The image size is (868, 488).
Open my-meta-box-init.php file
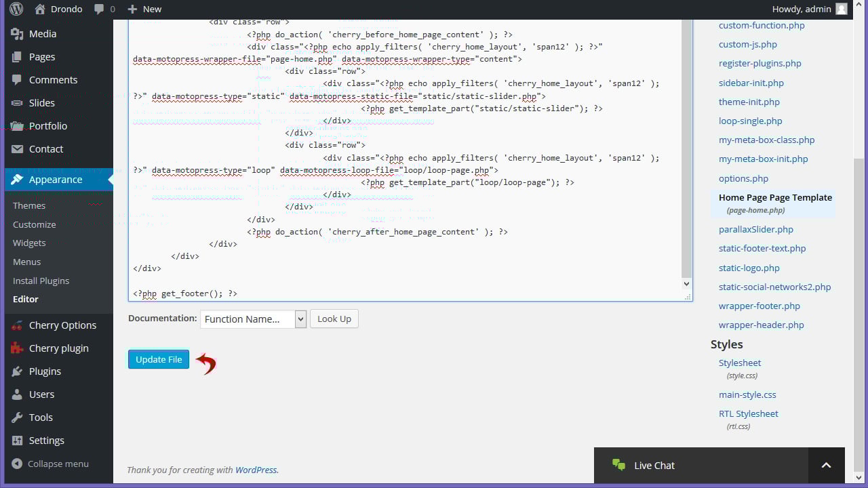point(764,159)
